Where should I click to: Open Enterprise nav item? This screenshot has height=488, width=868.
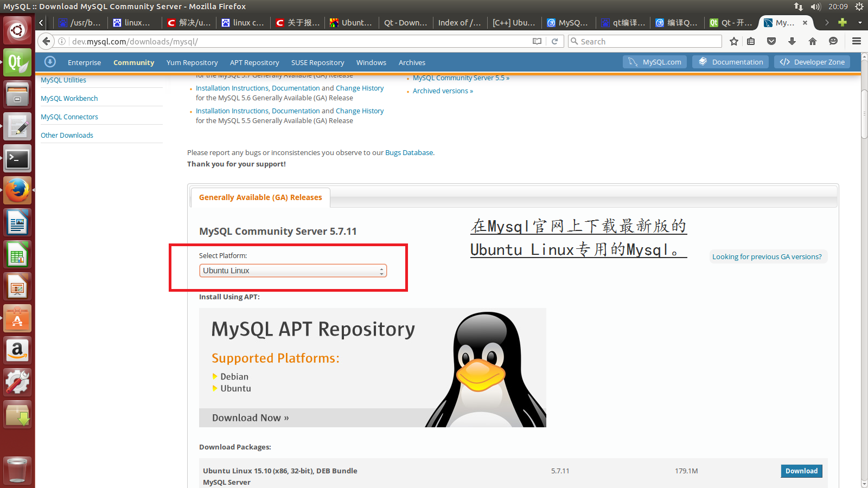(x=84, y=62)
